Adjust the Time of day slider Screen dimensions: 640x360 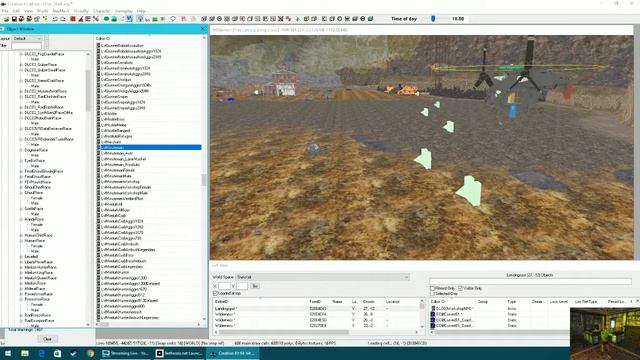[433, 19]
